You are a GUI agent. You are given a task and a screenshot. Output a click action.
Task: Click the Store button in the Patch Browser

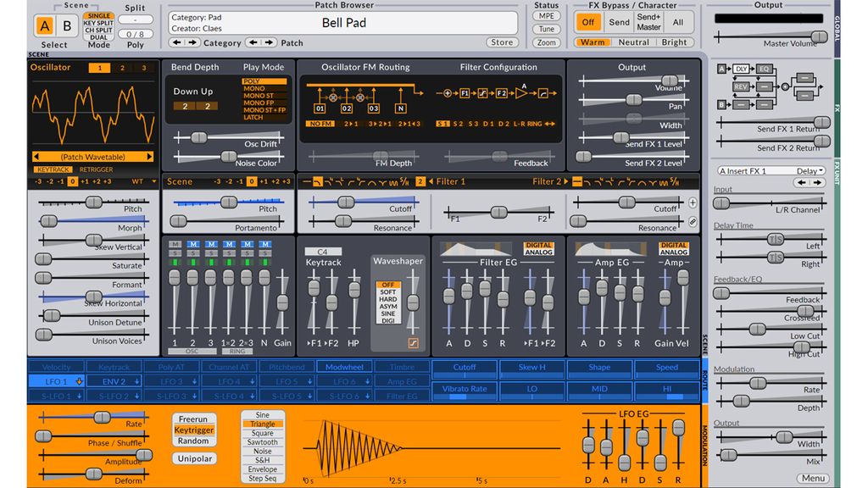(501, 42)
